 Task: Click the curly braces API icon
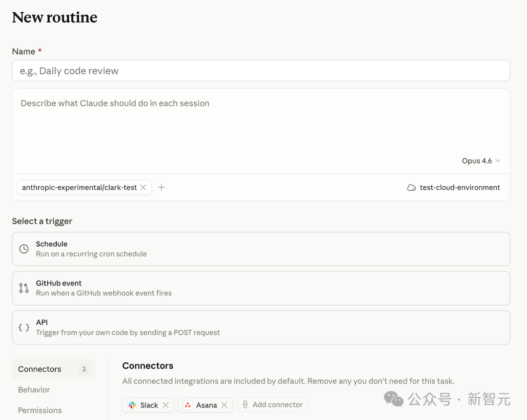pos(24,327)
